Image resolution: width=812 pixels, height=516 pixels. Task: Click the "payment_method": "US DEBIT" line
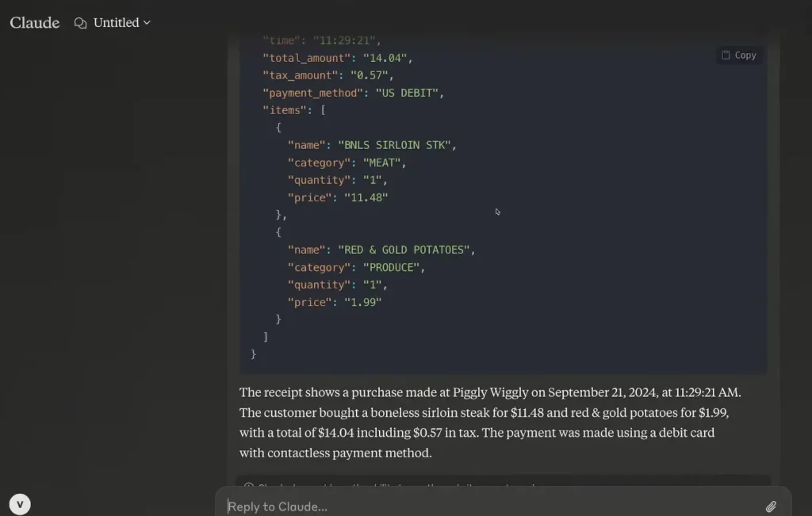[353, 94]
